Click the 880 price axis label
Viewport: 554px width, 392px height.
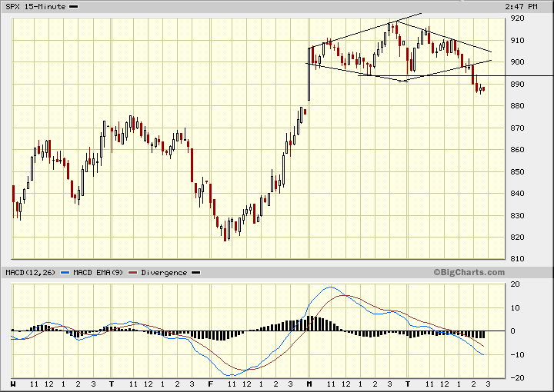[517, 106]
